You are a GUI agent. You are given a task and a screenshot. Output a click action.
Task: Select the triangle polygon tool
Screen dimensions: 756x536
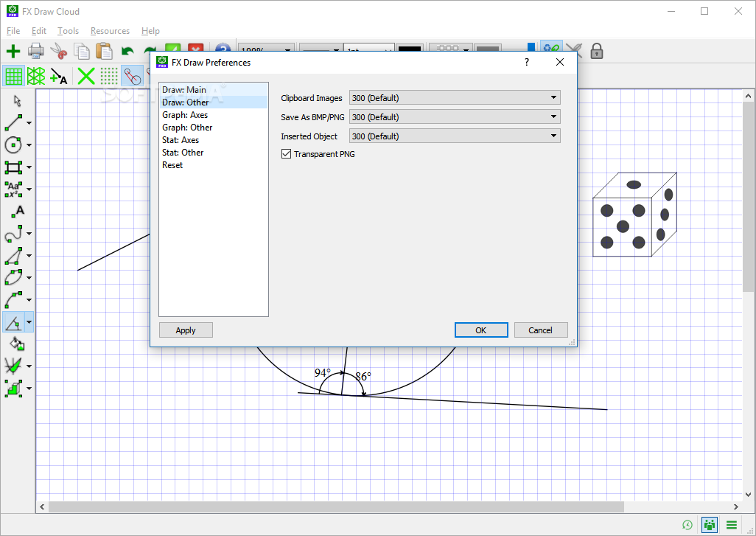point(13,256)
